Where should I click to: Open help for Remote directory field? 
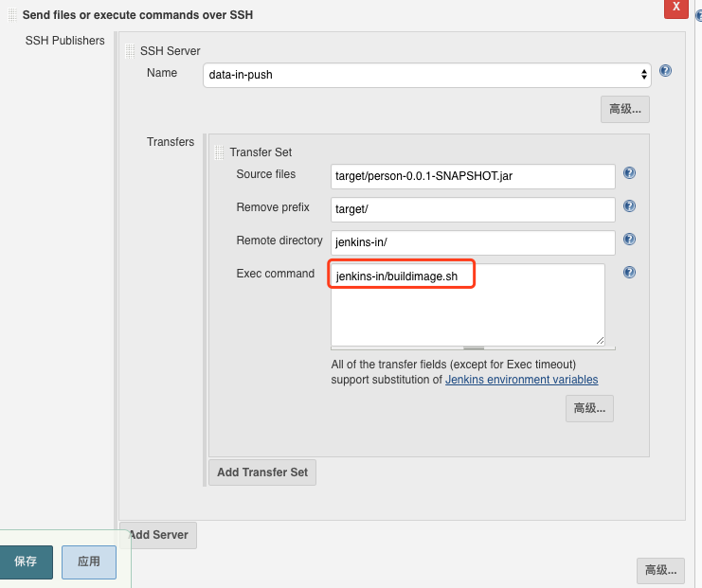629,239
